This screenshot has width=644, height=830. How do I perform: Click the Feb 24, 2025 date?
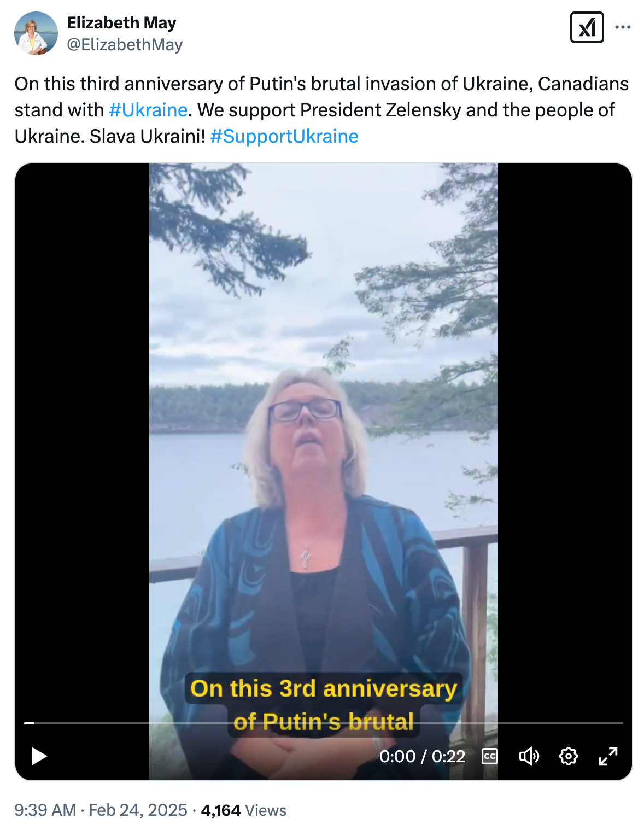click(138, 810)
